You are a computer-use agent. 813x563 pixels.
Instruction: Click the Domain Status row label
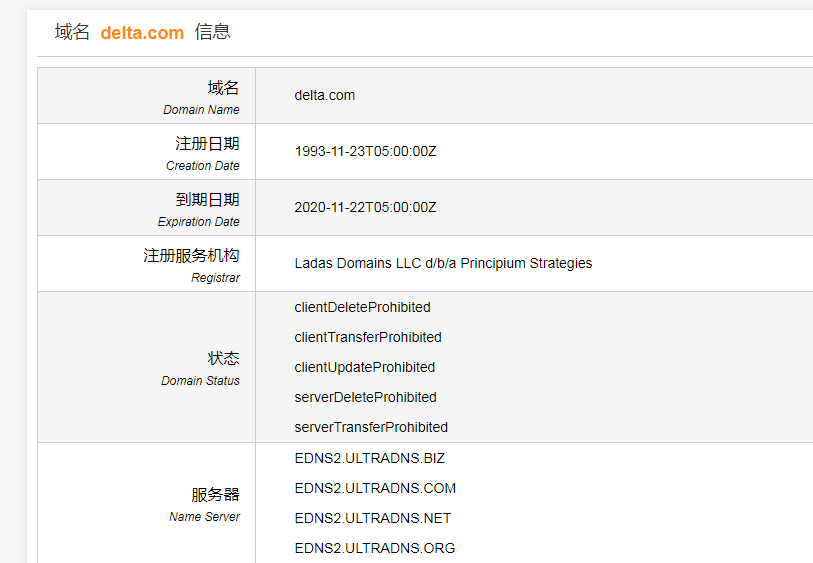tap(203, 367)
